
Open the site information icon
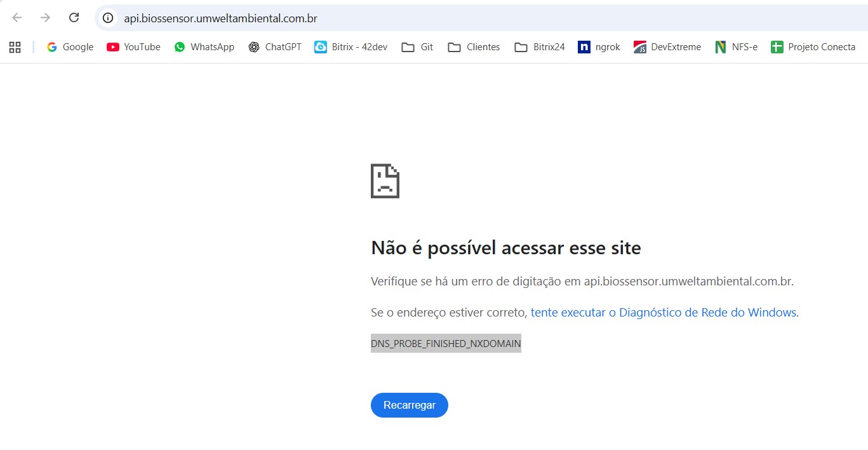click(109, 18)
